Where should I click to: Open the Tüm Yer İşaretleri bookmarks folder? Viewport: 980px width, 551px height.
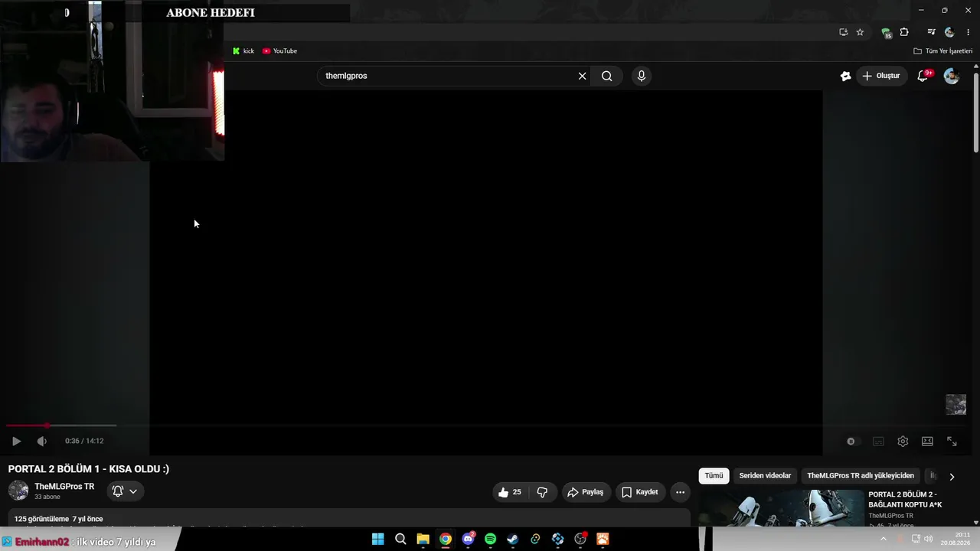[x=943, y=51]
